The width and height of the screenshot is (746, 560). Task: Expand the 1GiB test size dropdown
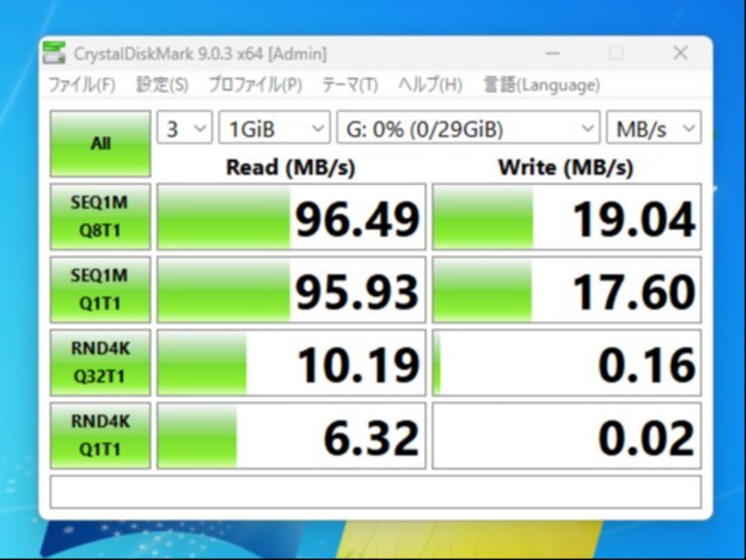pos(274,128)
